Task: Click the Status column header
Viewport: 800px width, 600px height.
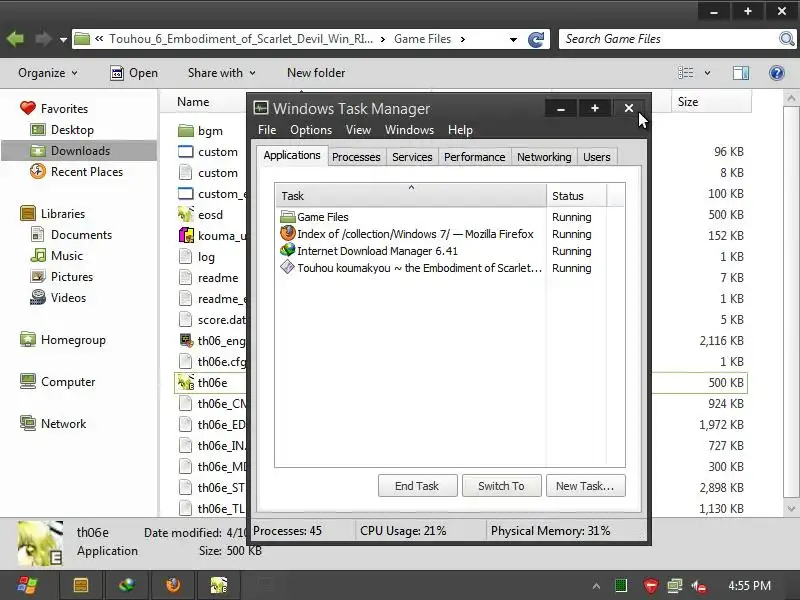Action: point(577,195)
